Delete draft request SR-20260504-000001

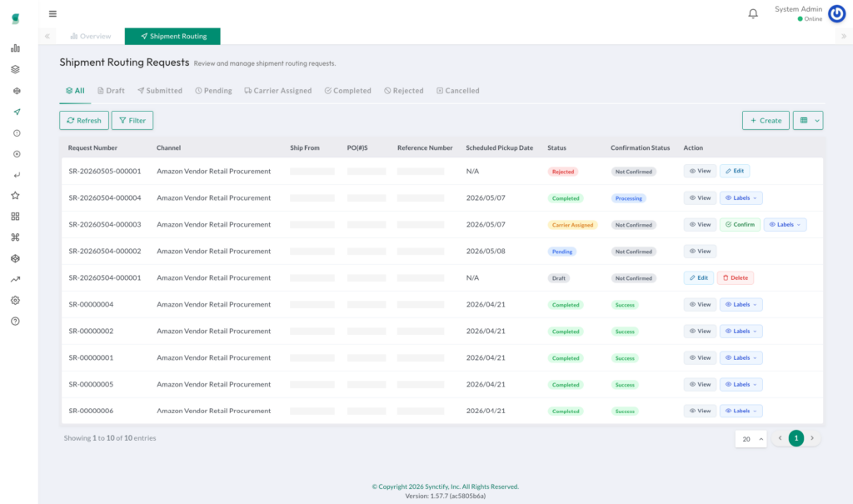coord(735,277)
